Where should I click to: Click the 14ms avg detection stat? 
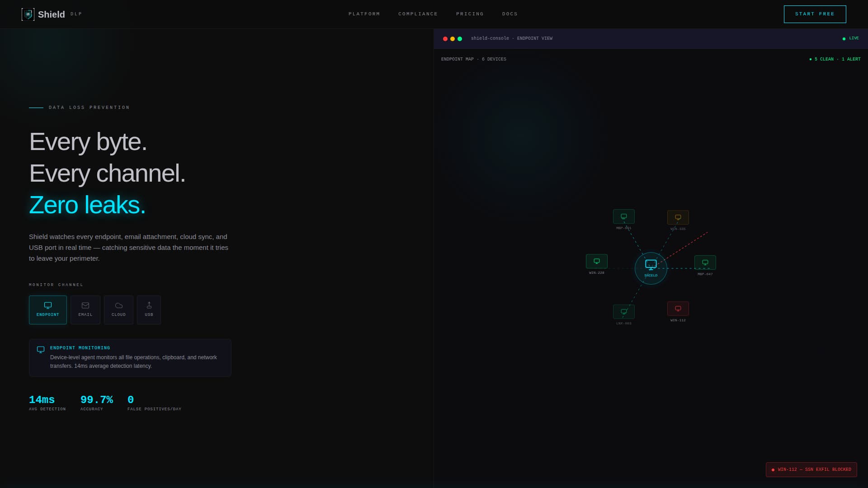pyautogui.click(x=47, y=403)
